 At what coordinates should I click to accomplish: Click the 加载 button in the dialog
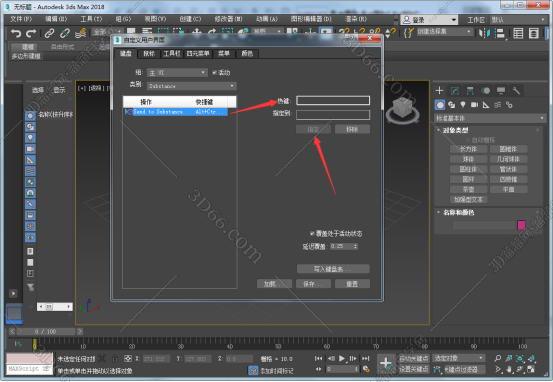274,284
